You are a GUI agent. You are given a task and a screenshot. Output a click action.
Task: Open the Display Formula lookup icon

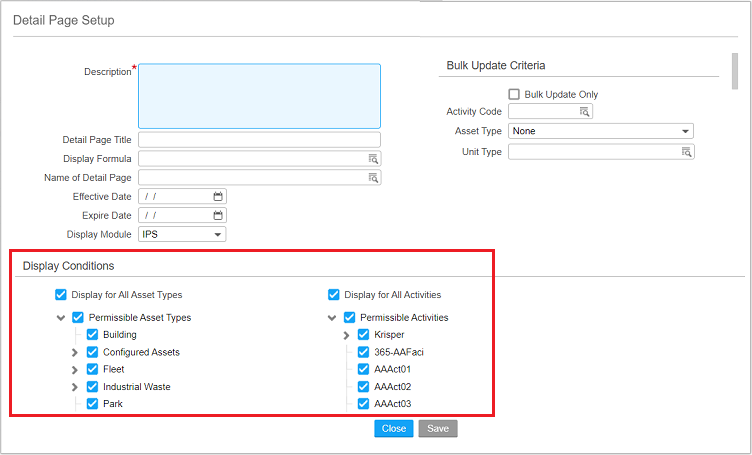[x=373, y=159]
